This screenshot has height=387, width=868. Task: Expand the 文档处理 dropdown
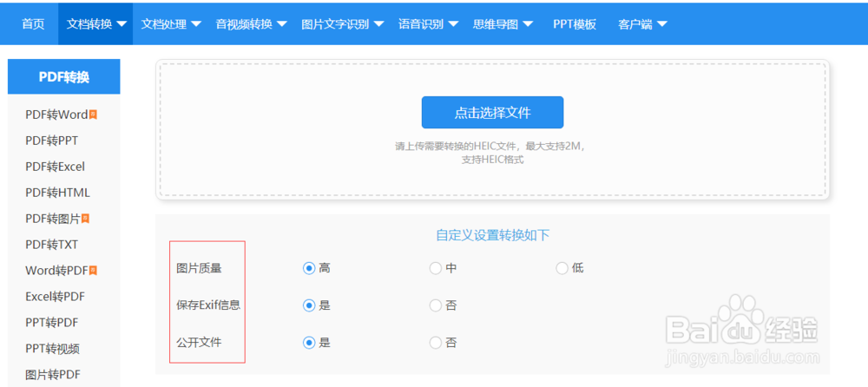pyautogui.click(x=170, y=23)
